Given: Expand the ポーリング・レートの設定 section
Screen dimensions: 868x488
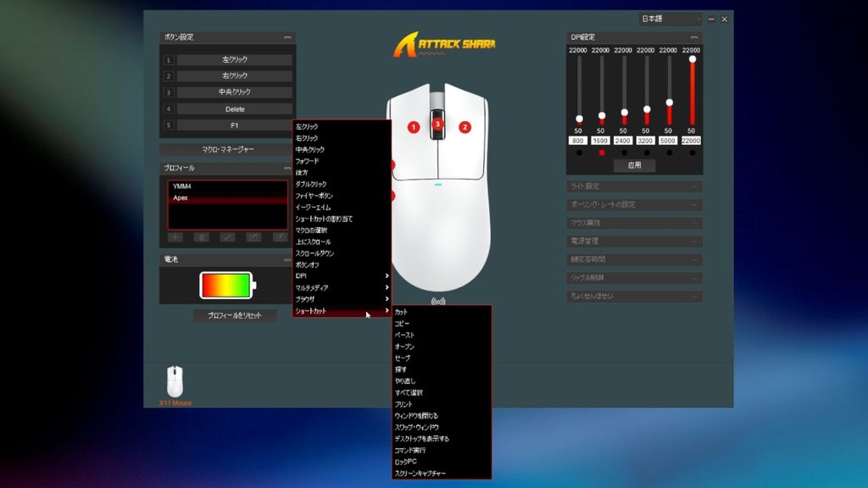Looking at the screenshot, I should pos(634,205).
